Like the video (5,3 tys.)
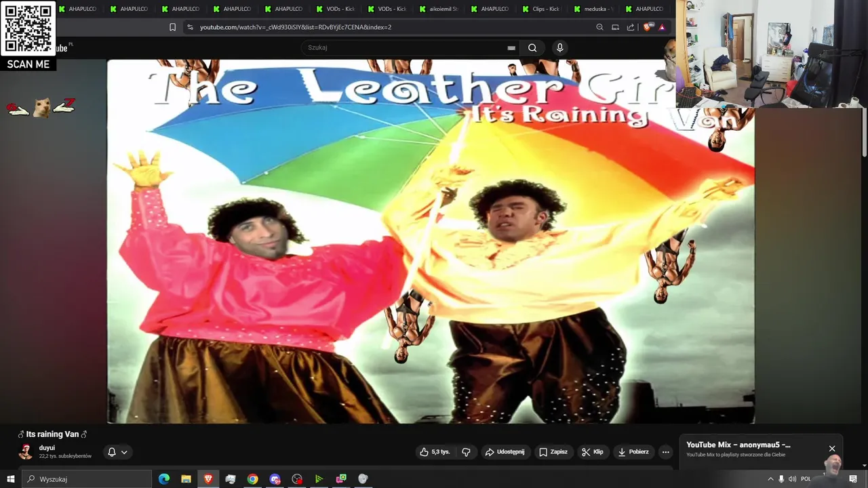This screenshot has height=488, width=868. pyautogui.click(x=435, y=452)
